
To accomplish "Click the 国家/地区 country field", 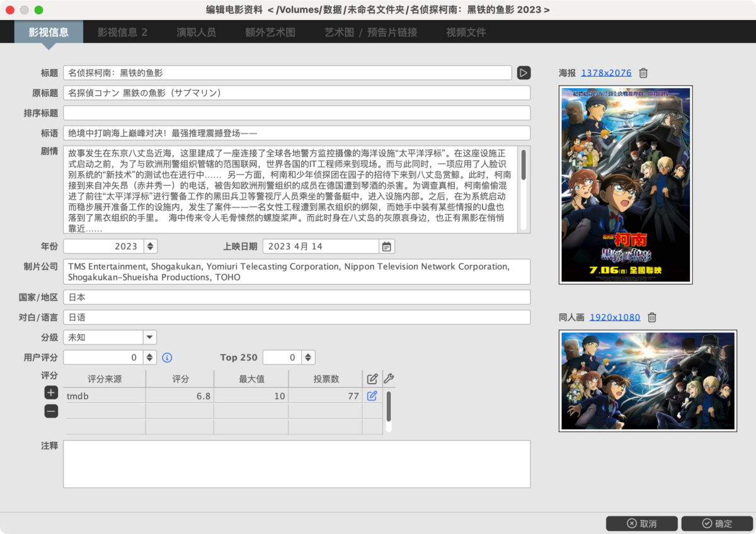I will tap(297, 297).
